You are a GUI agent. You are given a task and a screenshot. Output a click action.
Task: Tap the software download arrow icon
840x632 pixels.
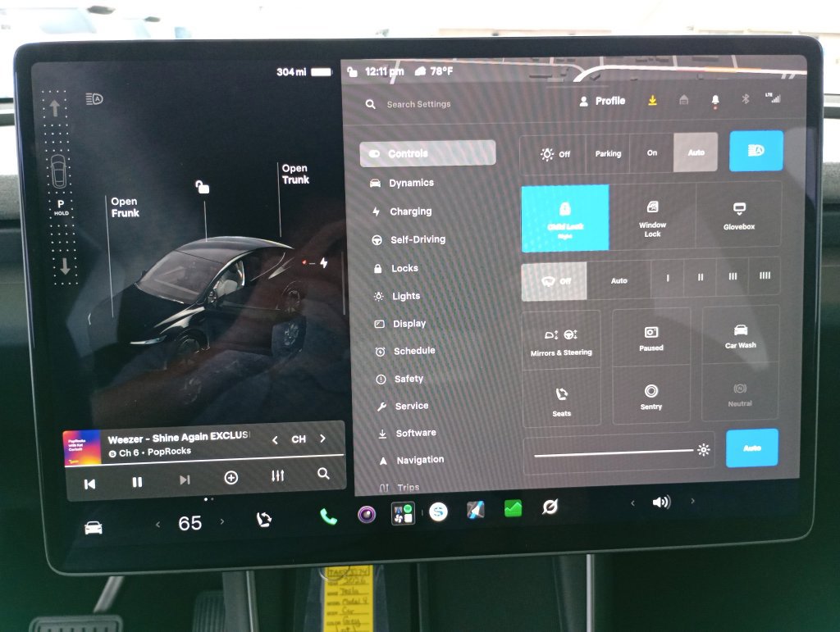652,100
